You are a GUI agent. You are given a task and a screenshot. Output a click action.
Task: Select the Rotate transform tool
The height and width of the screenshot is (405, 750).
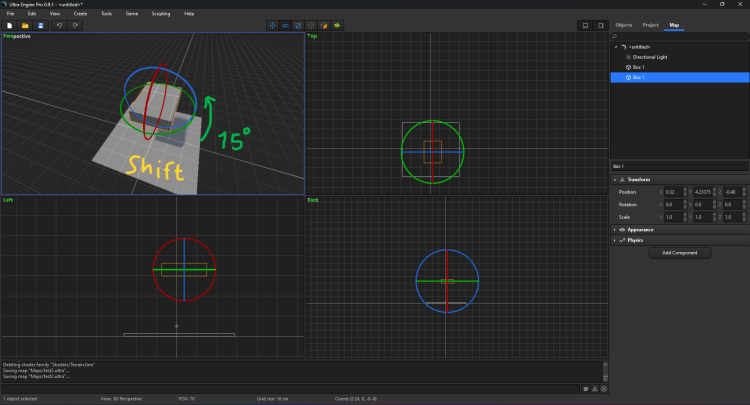click(287, 25)
